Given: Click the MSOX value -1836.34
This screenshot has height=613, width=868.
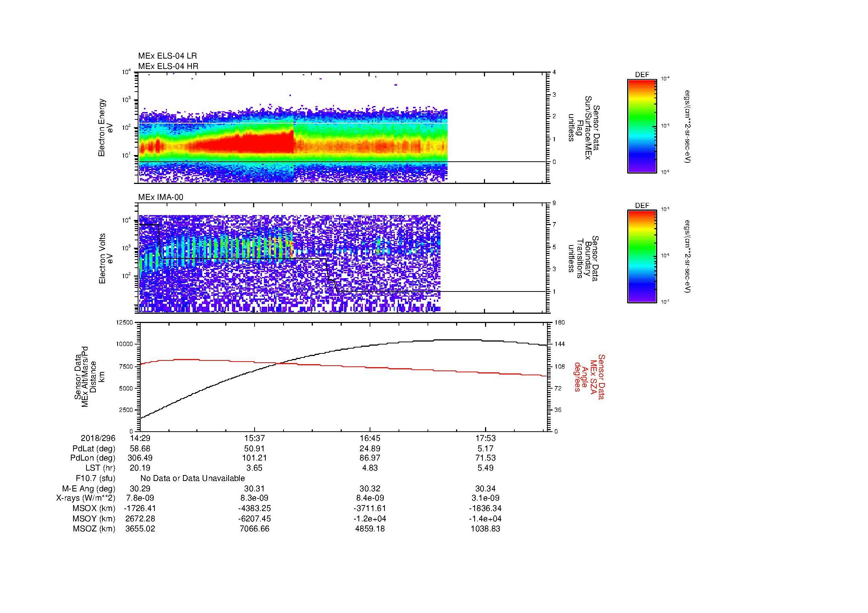Looking at the screenshot, I should pos(485,508).
